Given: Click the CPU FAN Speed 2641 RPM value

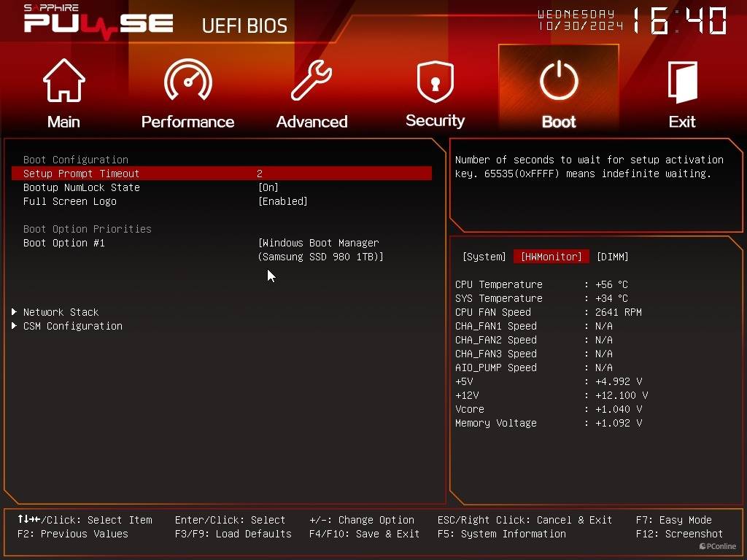Looking at the screenshot, I should (x=619, y=312).
